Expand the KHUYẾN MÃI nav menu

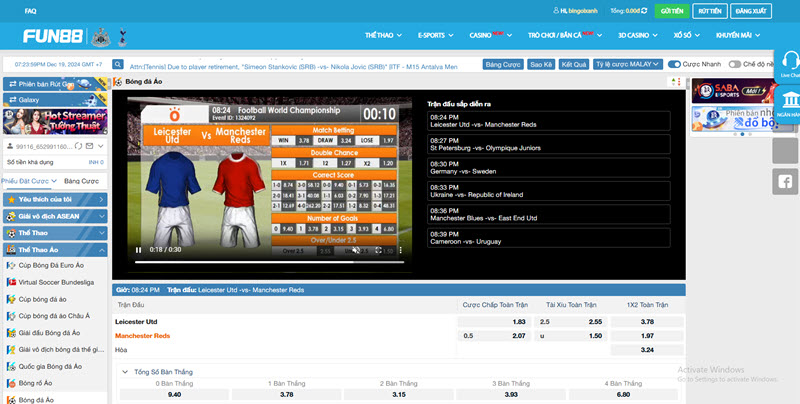tap(738, 35)
